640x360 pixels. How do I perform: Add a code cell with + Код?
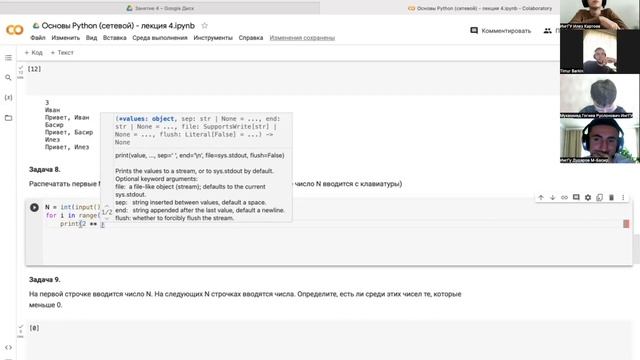(x=33, y=53)
